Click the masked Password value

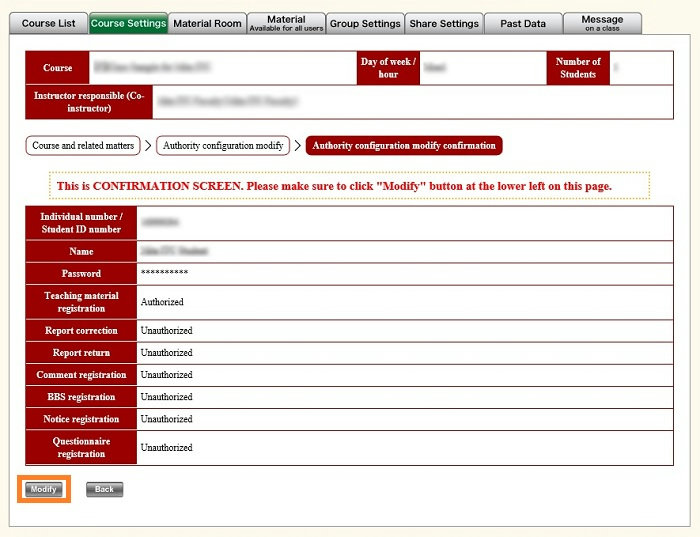point(165,273)
